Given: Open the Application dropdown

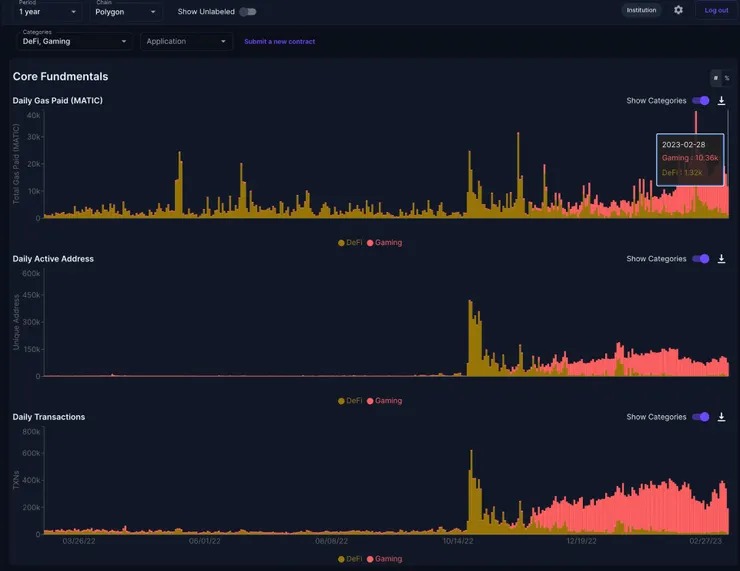Looking at the screenshot, I should [x=186, y=41].
